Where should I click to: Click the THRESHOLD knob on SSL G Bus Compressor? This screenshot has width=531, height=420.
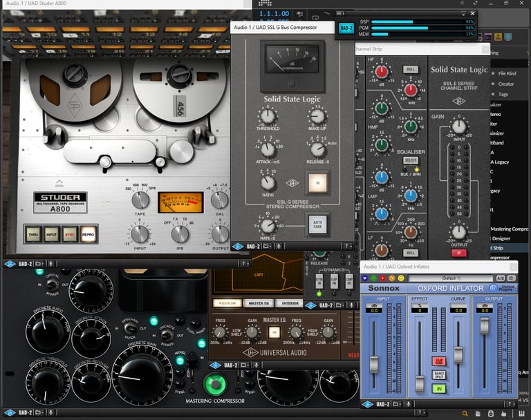tap(268, 116)
